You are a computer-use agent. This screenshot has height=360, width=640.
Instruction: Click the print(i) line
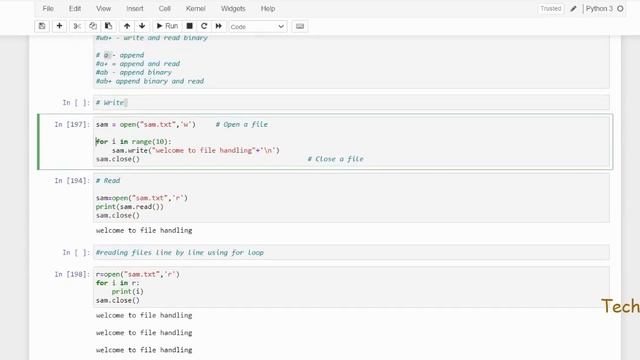click(128, 291)
